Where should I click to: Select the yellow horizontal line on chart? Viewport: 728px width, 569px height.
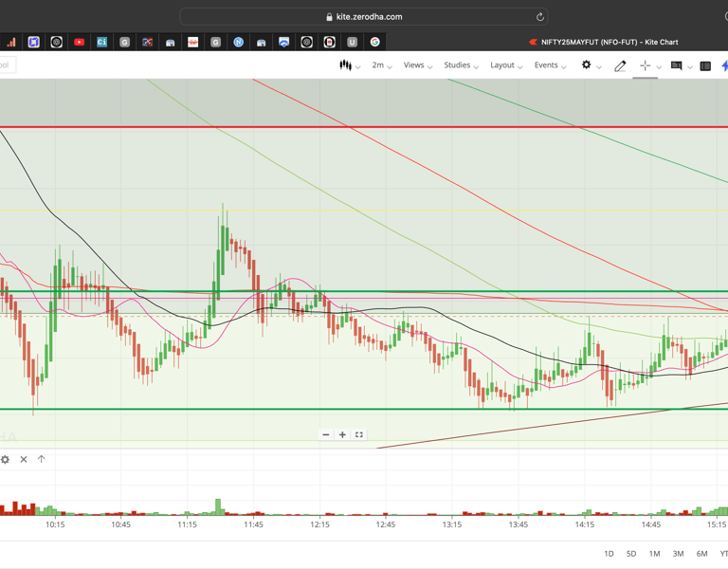pyautogui.click(x=364, y=211)
